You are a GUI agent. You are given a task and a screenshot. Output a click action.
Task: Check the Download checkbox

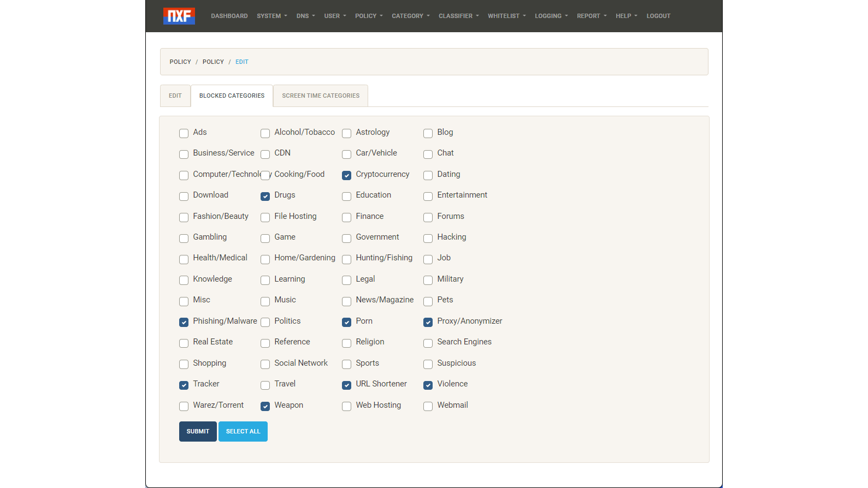coord(184,196)
